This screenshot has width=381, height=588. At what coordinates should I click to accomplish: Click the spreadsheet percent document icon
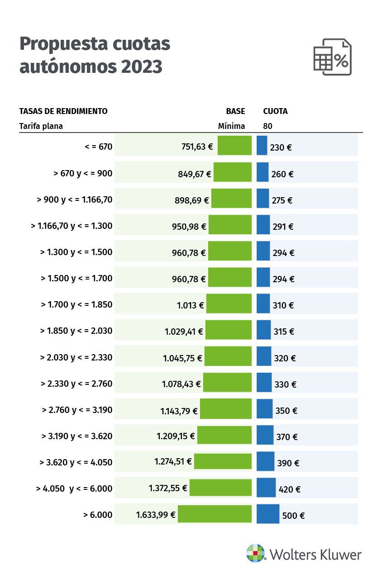pyautogui.click(x=332, y=57)
